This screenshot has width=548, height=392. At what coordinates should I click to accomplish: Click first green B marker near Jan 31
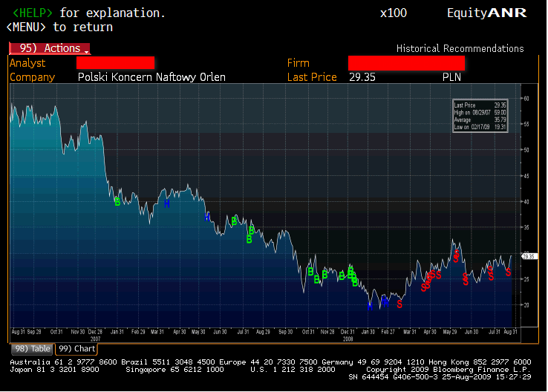point(117,202)
